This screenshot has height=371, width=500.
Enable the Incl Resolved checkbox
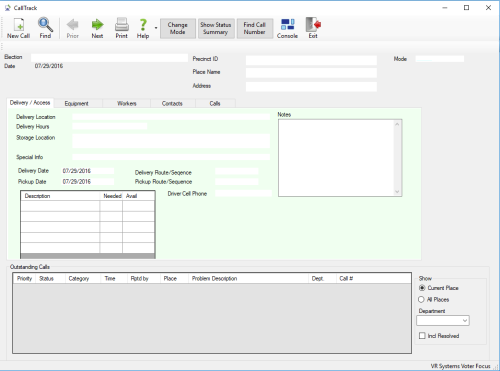tap(422, 336)
